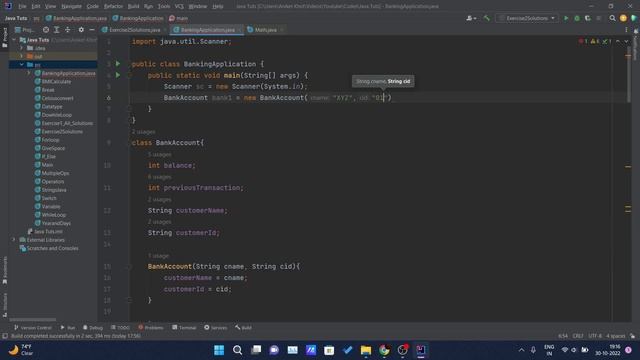
Task: Open IDE updates icon in top toolbar
Action: (623, 18)
